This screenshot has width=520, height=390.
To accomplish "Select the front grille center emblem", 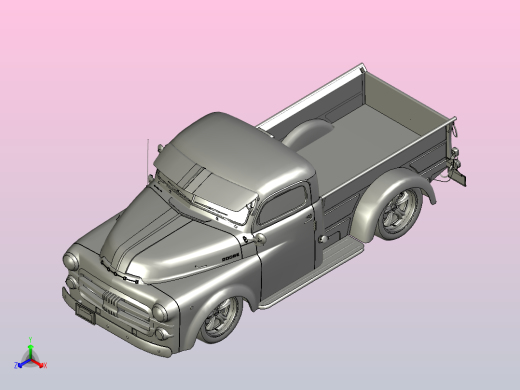I will tap(110, 303).
